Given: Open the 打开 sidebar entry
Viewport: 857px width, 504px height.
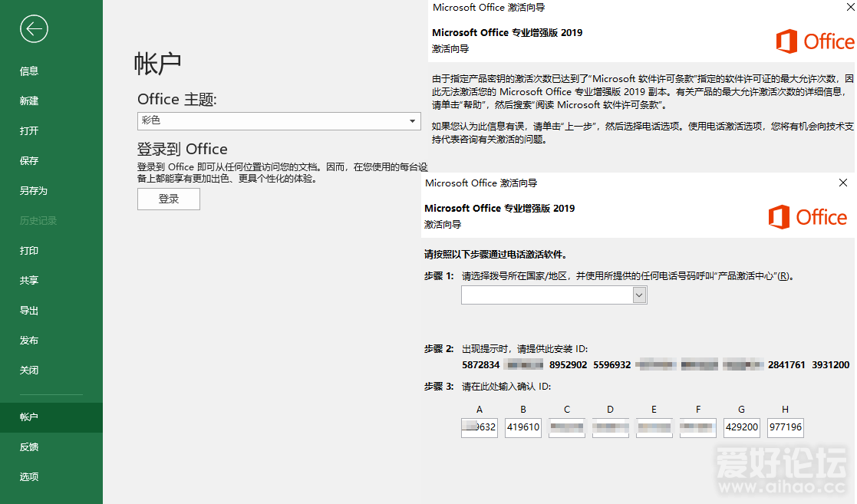Looking at the screenshot, I should (29, 131).
